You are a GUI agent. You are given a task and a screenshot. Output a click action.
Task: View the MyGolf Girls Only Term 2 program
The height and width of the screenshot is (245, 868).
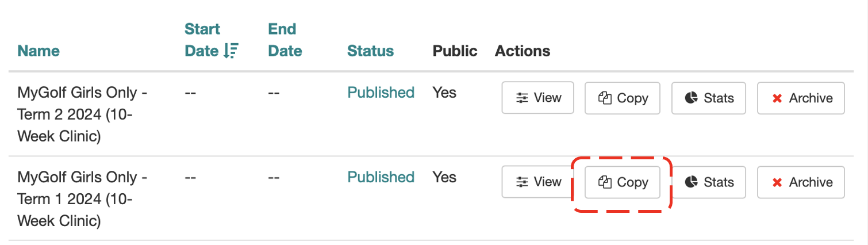click(x=538, y=98)
